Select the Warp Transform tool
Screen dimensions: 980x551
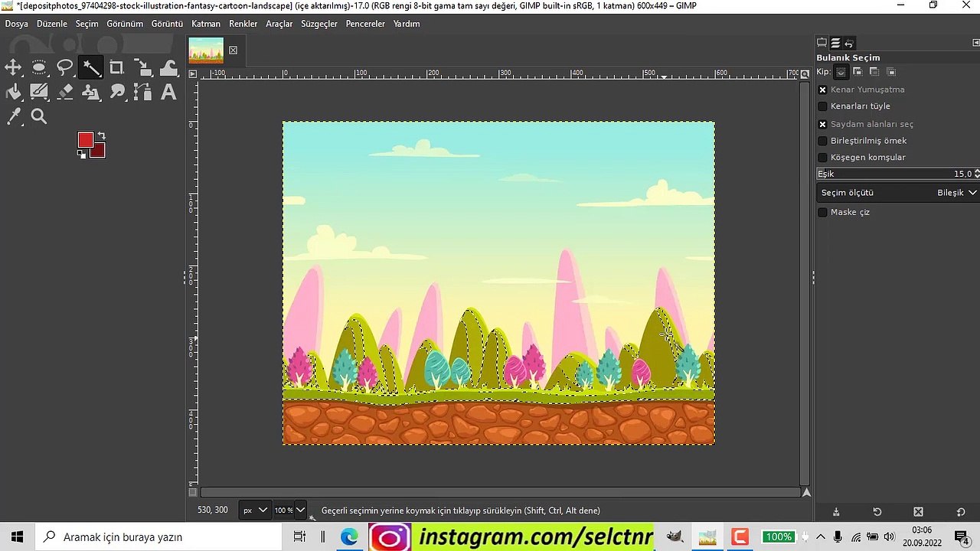pyautogui.click(x=168, y=68)
